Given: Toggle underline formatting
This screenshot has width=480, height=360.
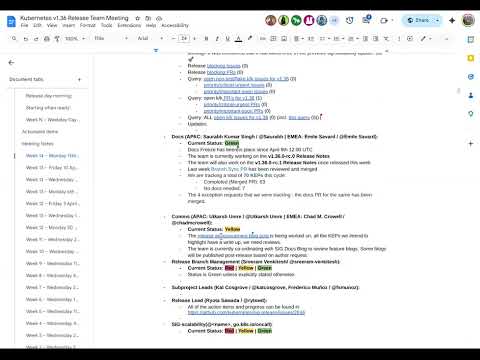Looking at the screenshot, I should pos(228,39).
